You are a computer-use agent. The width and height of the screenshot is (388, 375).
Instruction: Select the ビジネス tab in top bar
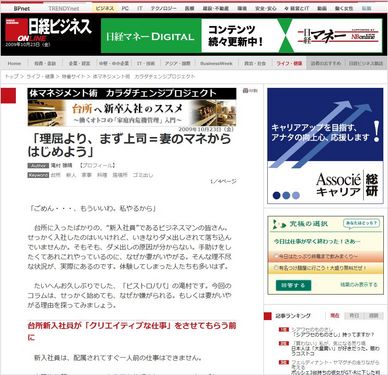click(x=105, y=8)
